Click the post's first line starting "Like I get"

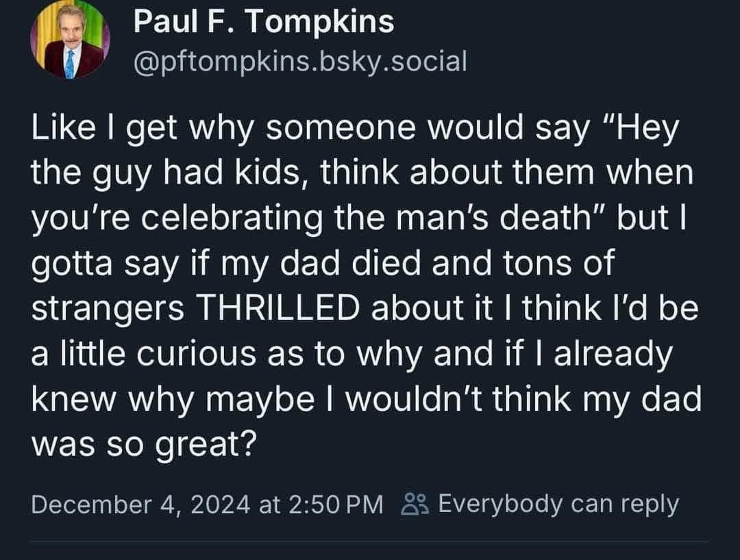(x=353, y=129)
